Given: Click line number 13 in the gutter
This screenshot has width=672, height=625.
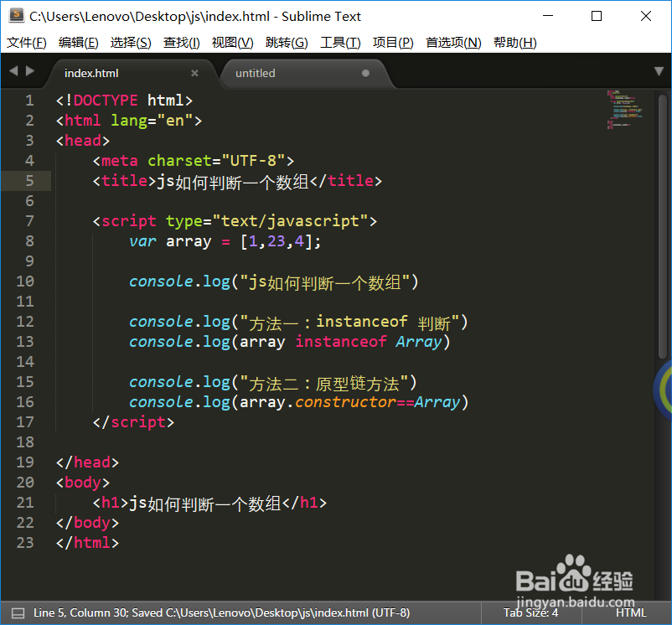Looking at the screenshot, I should 25,342.
